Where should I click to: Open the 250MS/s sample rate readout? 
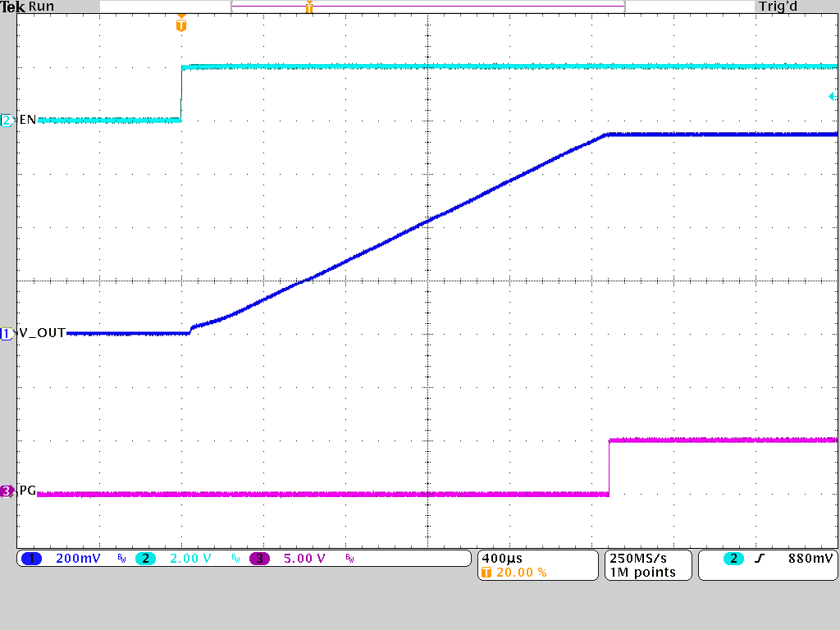click(636, 558)
